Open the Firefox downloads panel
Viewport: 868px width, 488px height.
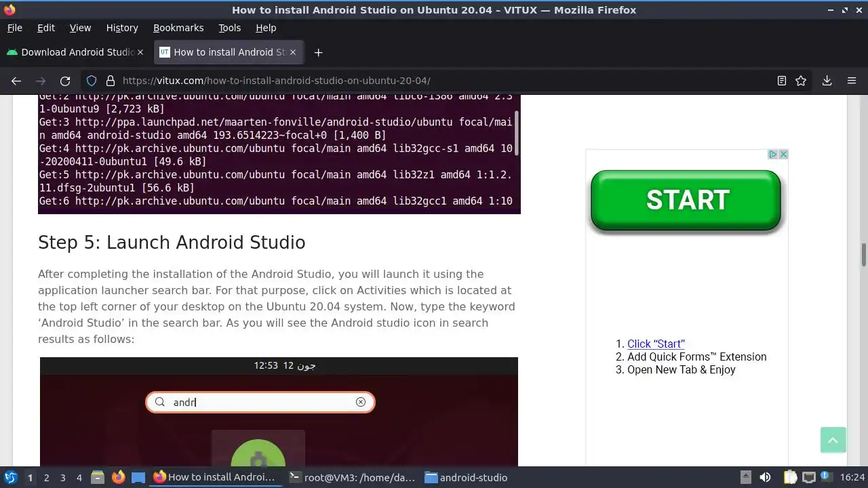[827, 81]
